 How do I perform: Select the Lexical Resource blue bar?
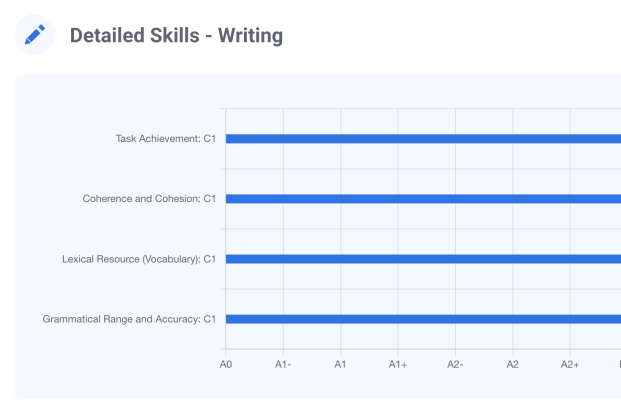click(420, 259)
